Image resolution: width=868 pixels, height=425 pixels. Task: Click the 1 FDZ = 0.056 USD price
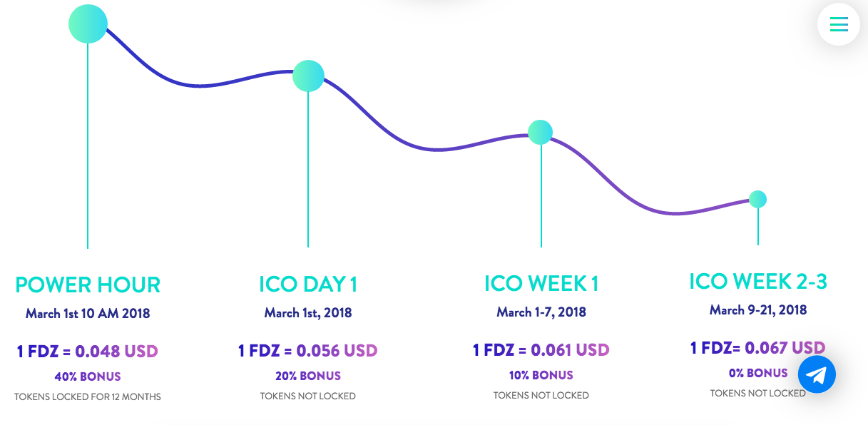coord(308,351)
